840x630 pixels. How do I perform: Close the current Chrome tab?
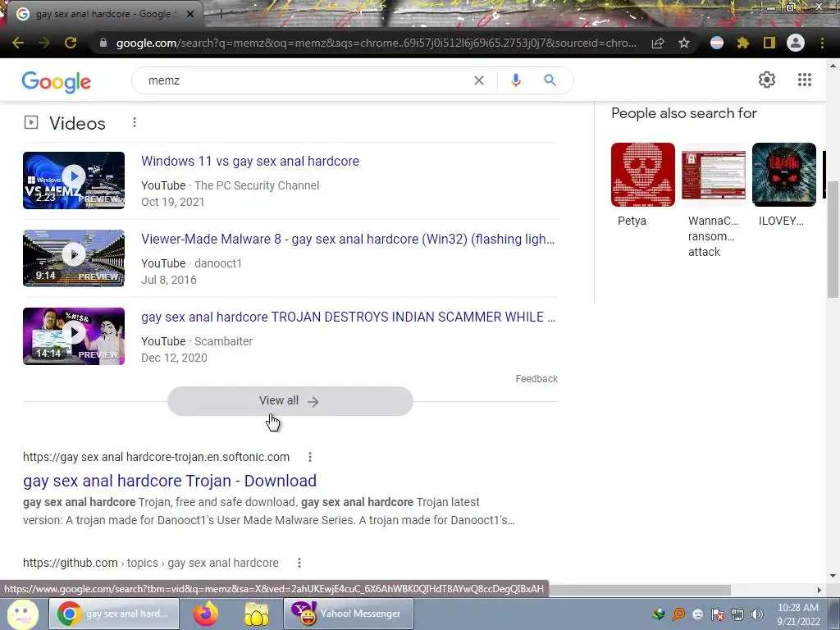click(189, 14)
